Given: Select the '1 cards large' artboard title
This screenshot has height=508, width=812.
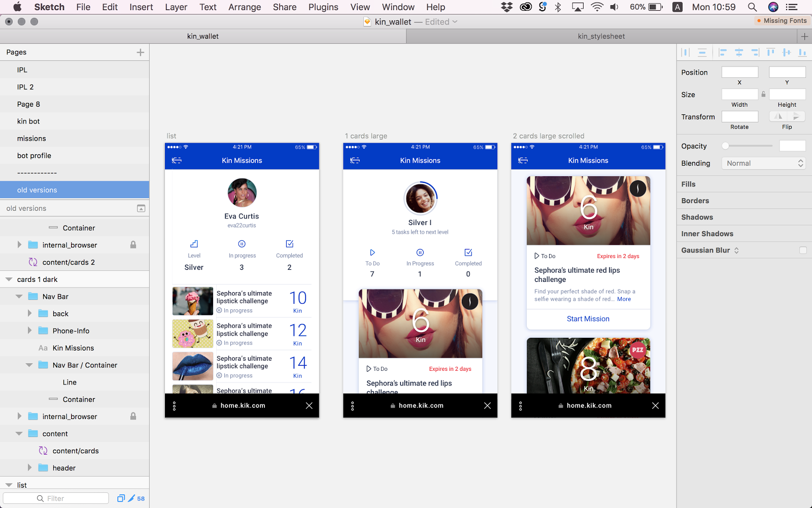Looking at the screenshot, I should point(366,136).
